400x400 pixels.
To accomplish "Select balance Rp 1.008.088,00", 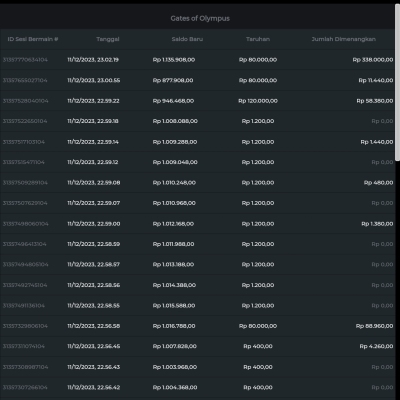I will click(175, 121).
